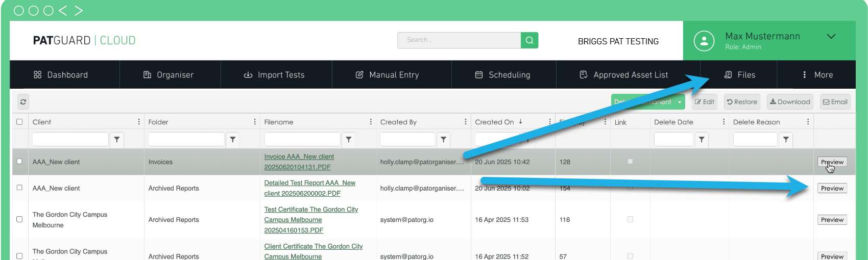Open the Delete Permanent dropdown caret
Screen dimensions: 868x260
680,102
